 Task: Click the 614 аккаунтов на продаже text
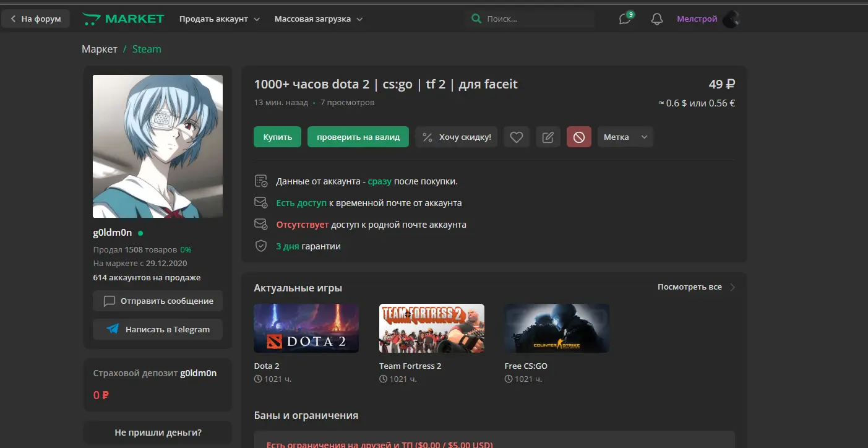(147, 277)
